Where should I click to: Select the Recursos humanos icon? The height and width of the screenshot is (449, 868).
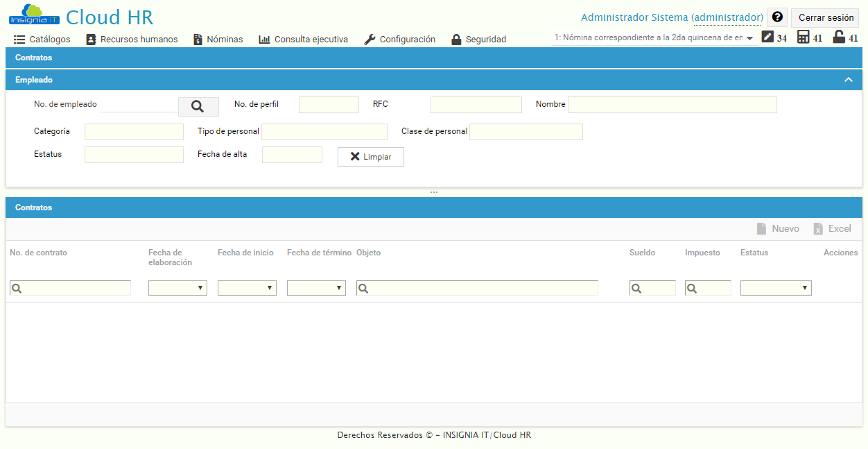[91, 39]
